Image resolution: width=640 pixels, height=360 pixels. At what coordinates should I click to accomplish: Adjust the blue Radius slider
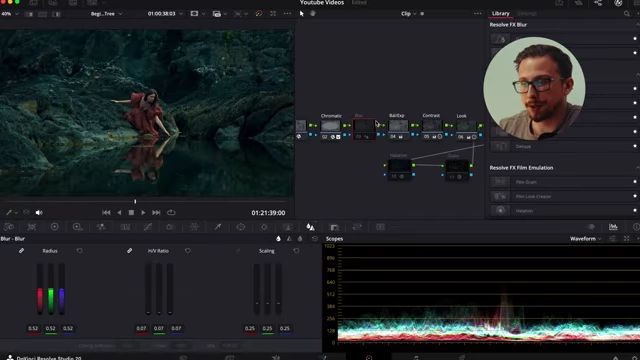(x=62, y=289)
